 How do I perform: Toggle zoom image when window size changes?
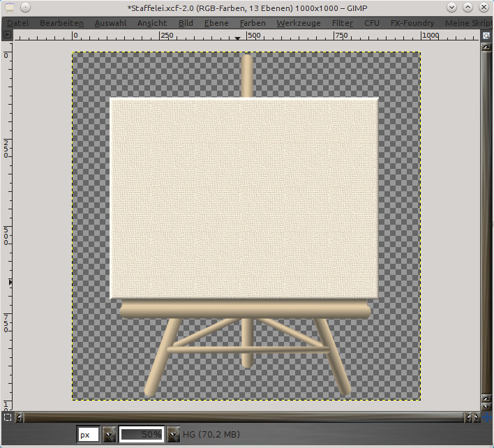coord(486,35)
